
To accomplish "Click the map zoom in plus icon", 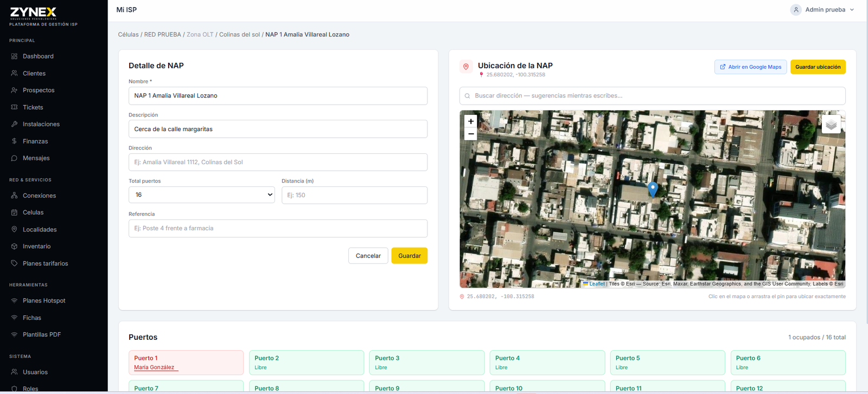I will [x=471, y=121].
